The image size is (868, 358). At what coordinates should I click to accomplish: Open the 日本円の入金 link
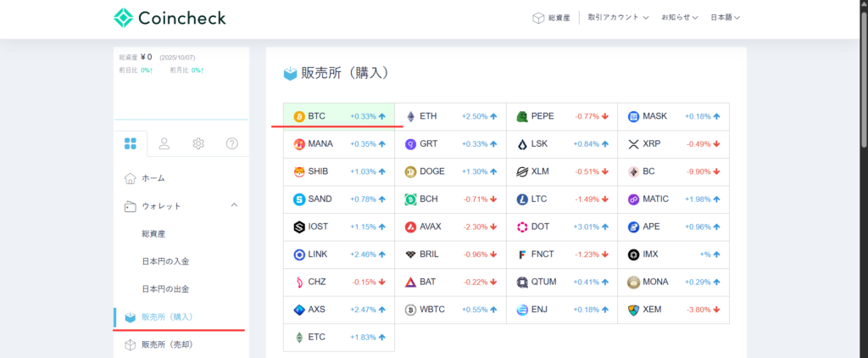164,261
